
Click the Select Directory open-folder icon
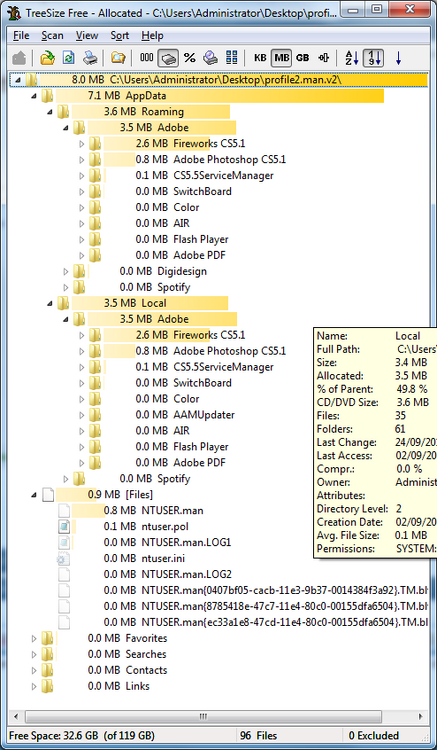[47, 58]
